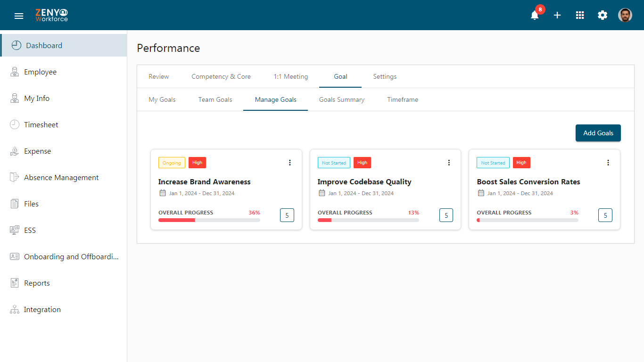The height and width of the screenshot is (362, 644).
Task: Open options menu for Boost Sales Conversion Rates
Action: (608, 163)
